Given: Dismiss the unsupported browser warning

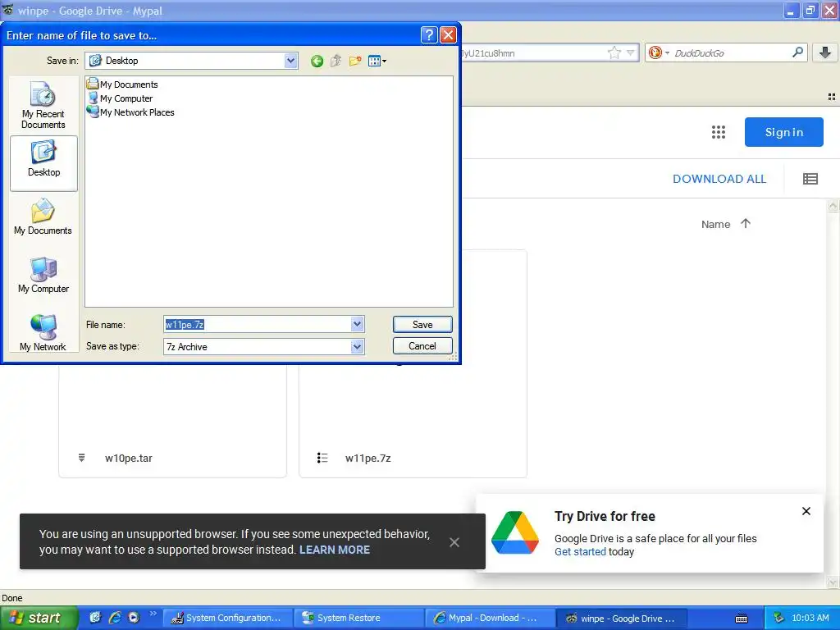Looking at the screenshot, I should point(454,542).
